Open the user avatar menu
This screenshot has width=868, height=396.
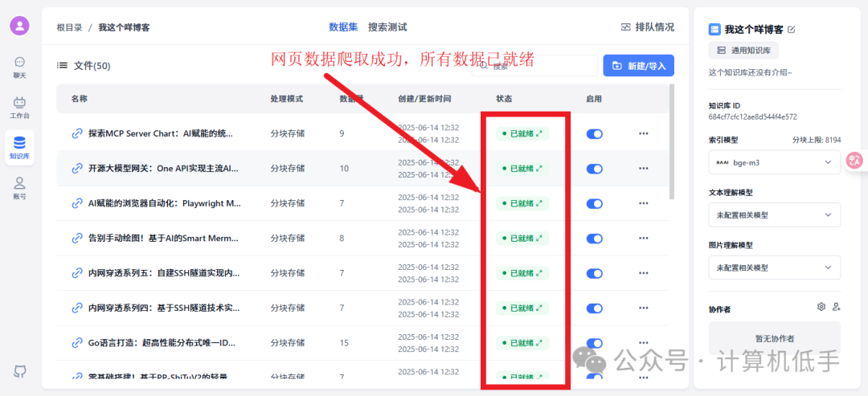coord(20,26)
